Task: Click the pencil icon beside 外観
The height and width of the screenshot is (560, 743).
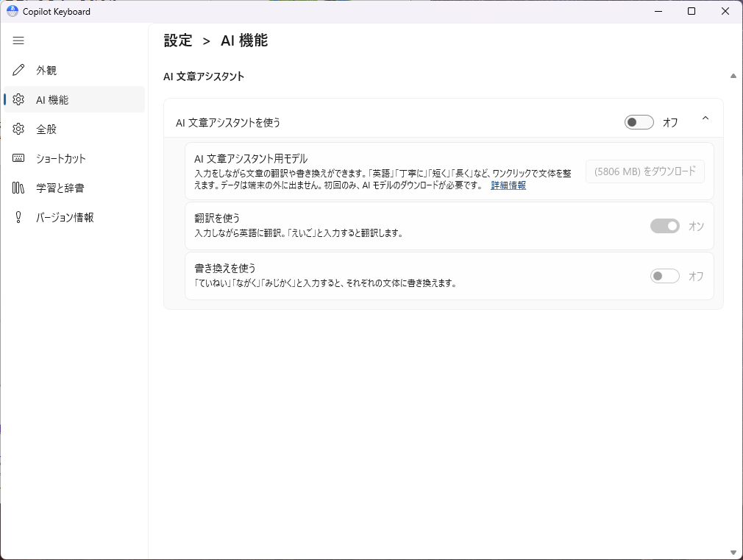Action: [18, 70]
